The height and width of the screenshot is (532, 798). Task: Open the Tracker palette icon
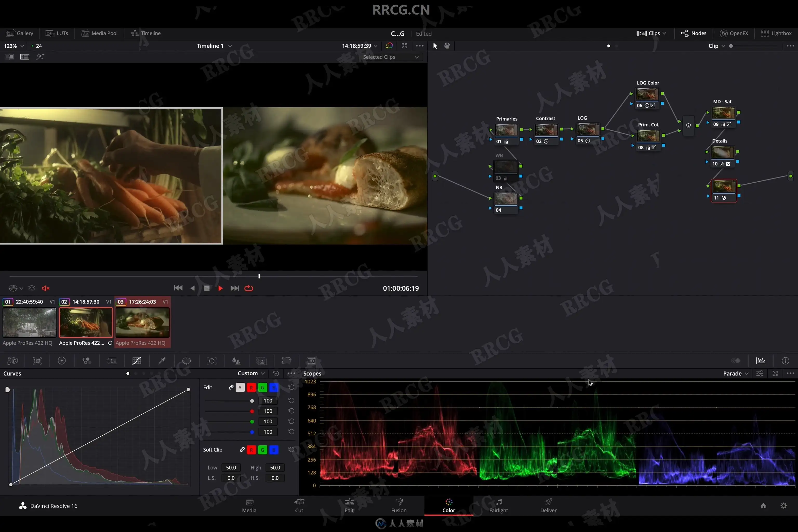coord(212,361)
